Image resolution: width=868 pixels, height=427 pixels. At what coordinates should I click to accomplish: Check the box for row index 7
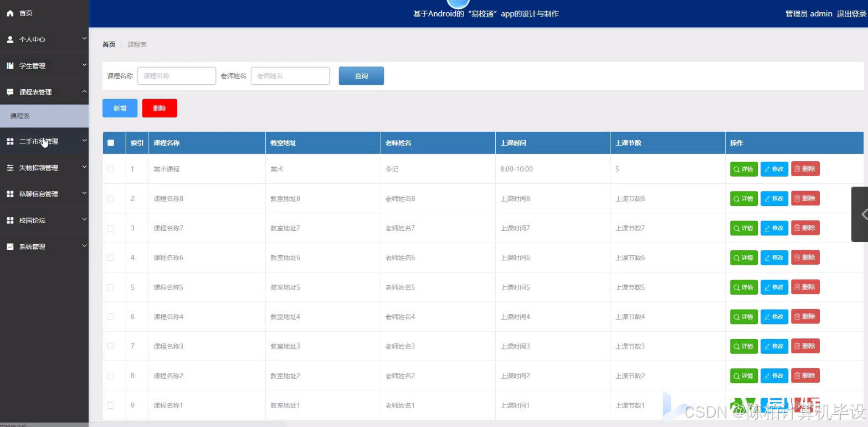pos(111,346)
